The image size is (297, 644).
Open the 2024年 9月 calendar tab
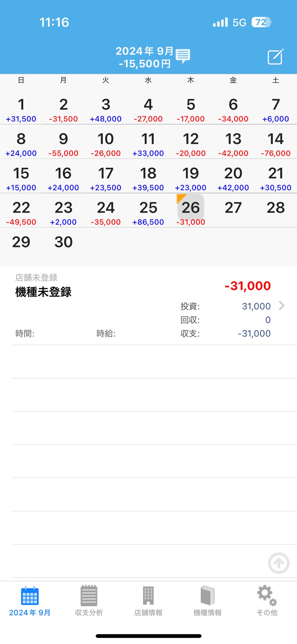(30, 601)
